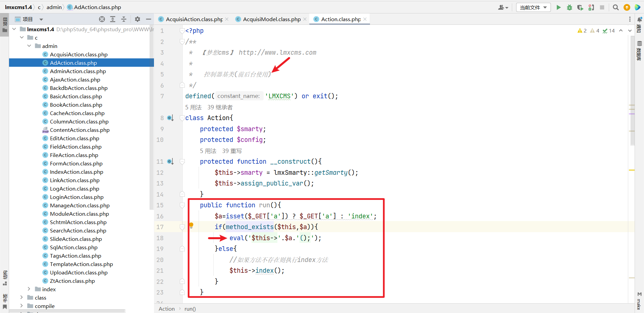Expand the index folder
The image size is (644, 313).
click(29, 289)
